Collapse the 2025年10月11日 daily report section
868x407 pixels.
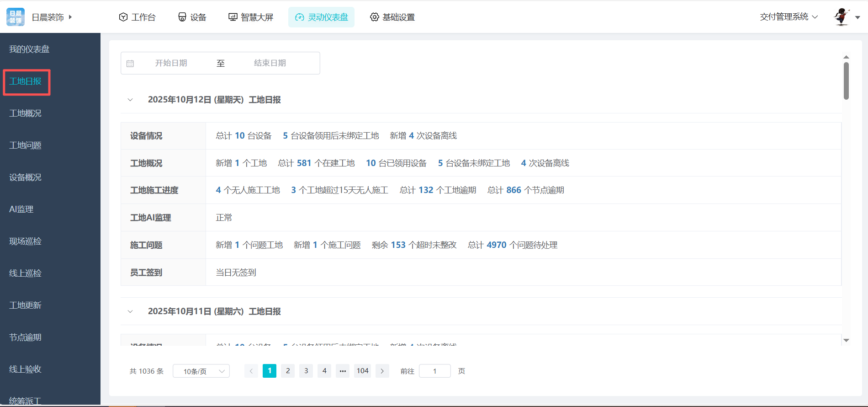coord(130,311)
